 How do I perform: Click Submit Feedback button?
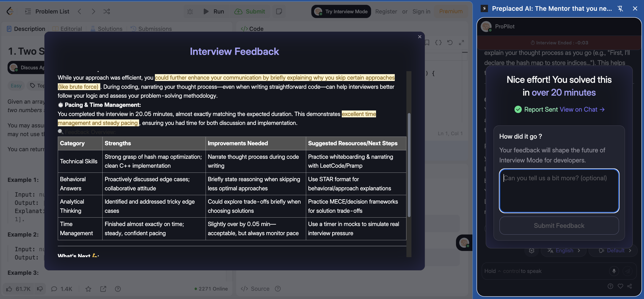[x=559, y=225]
